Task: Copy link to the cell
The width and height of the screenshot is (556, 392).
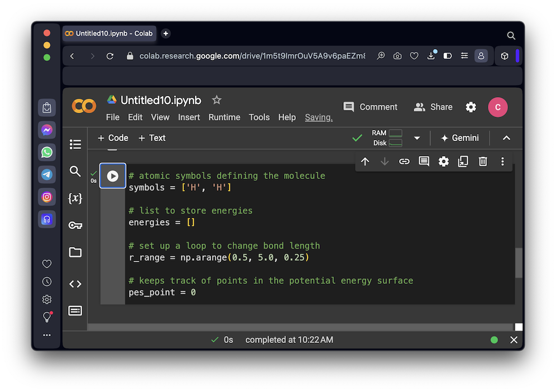Action: tap(404, 162)
